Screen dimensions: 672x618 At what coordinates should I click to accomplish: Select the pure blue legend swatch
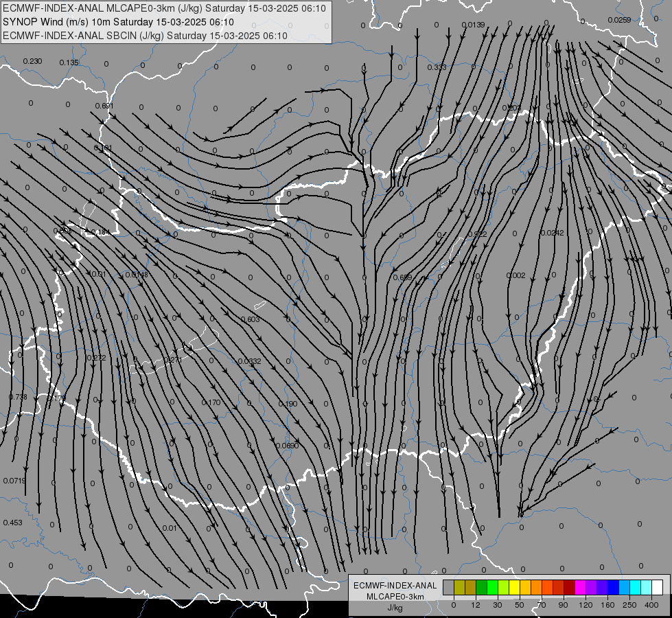(614, 588)
